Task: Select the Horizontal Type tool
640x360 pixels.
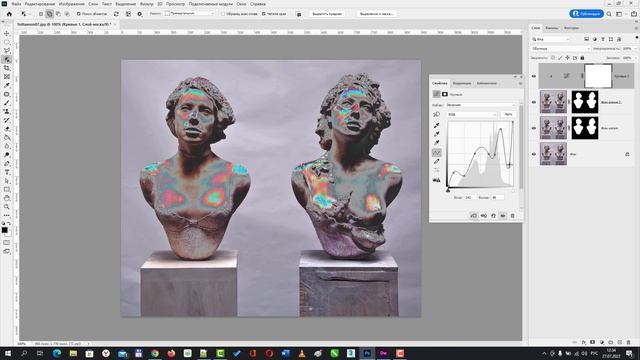Action: point(7,172)
